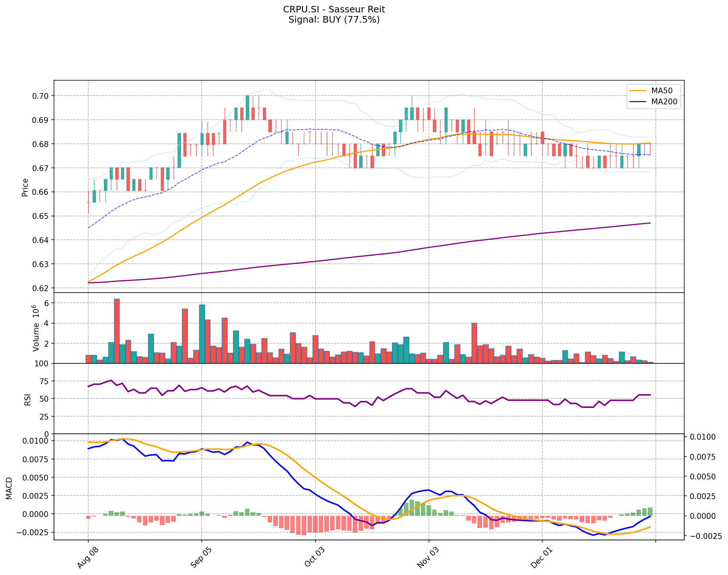Click the Price axis label

point(25,187)
